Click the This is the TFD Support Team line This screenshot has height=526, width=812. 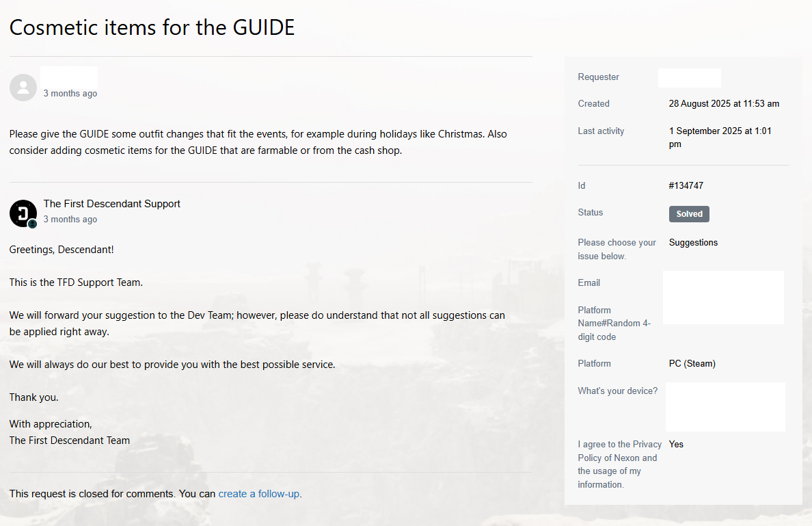tap(76, 282)
